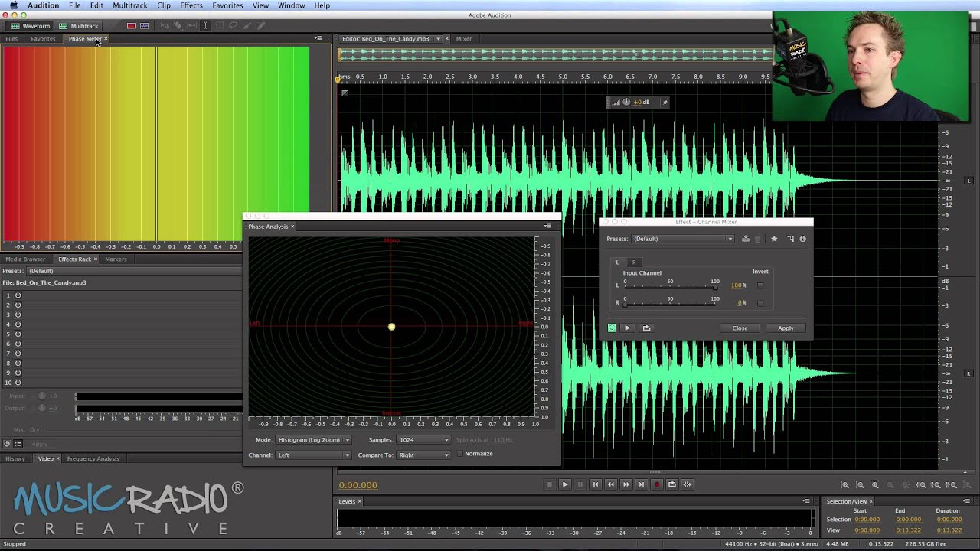Adjust L input channel slider
Viewport: 980px width, 551px height.
670,286
